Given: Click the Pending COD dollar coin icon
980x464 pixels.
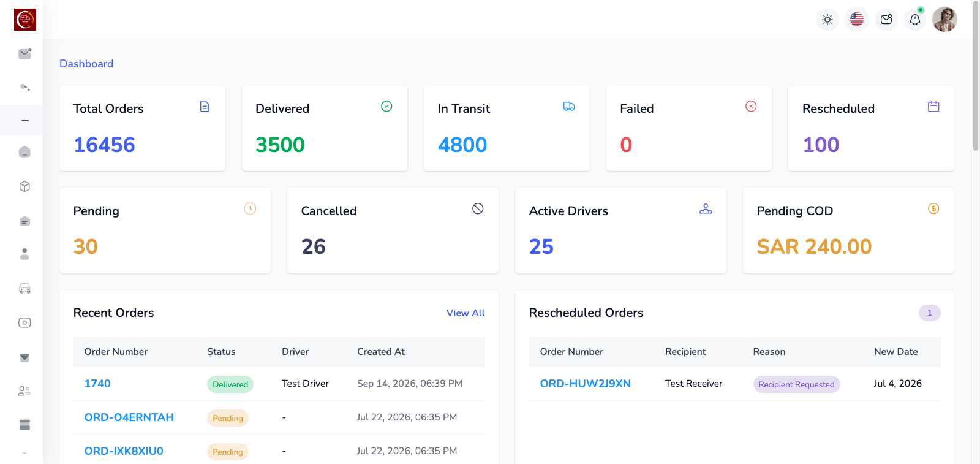Looking at the screenshot, I should tap(933, 208).
